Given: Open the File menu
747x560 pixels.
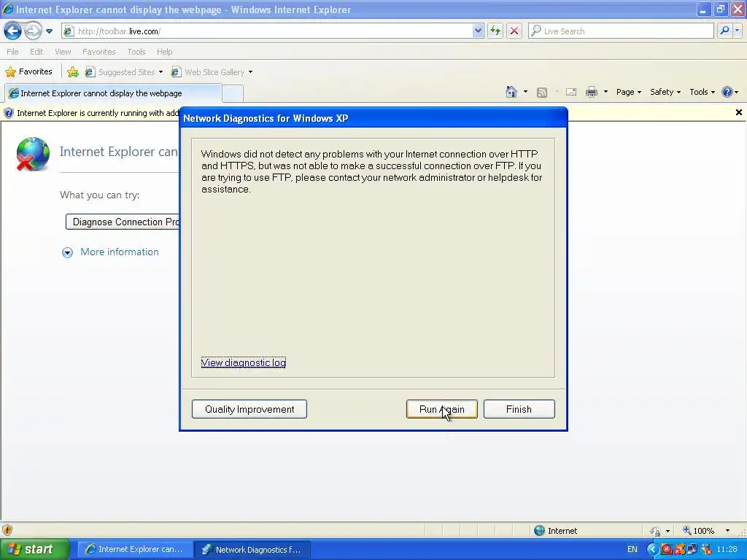Looking at the screenshot, I should click(x=13, y=52).
